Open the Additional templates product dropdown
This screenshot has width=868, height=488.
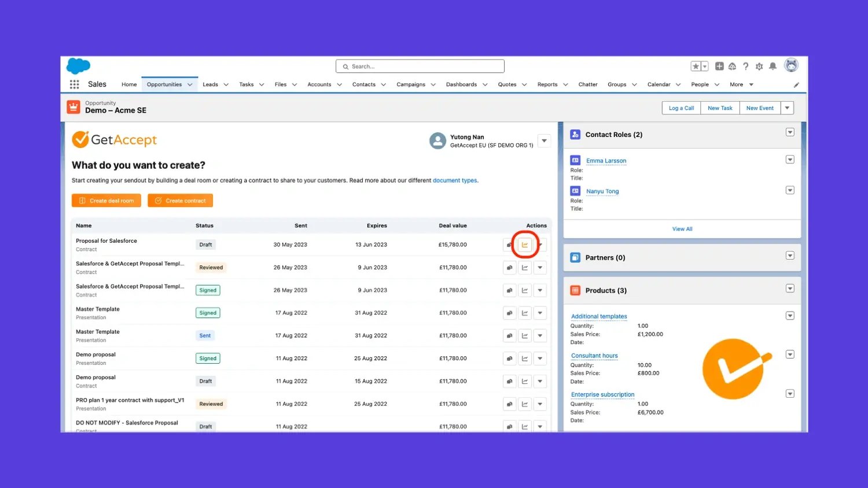790,316
